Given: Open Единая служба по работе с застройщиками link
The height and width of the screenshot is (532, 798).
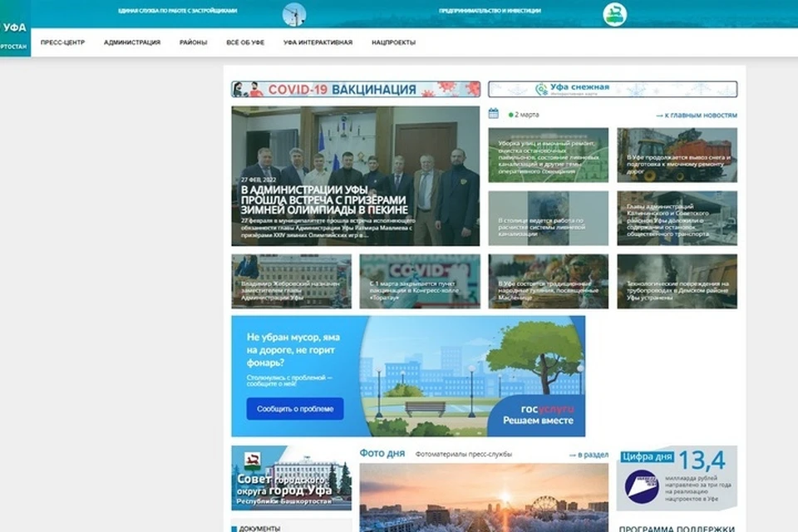Looking at the screenshot, I should pyautogui.click(x=178, y=11).
